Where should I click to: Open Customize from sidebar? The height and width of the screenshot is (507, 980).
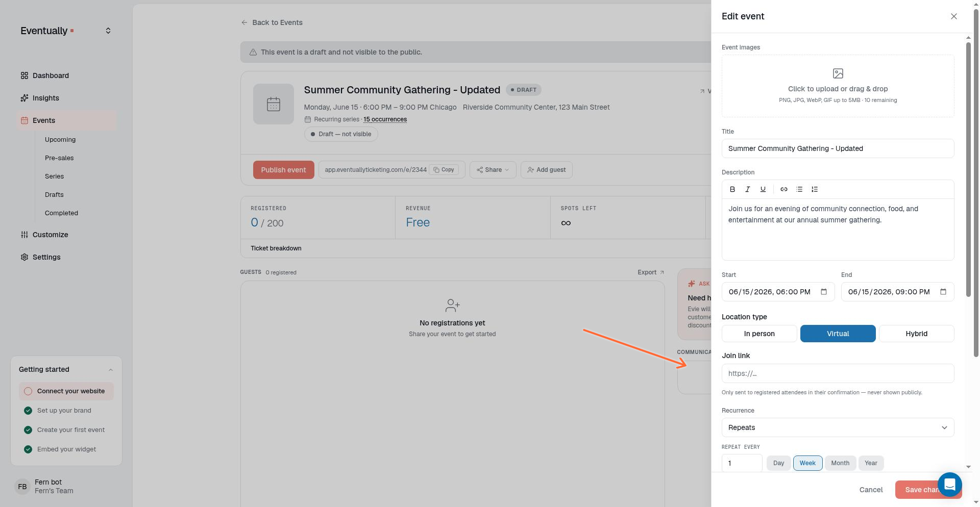(66, 235)
